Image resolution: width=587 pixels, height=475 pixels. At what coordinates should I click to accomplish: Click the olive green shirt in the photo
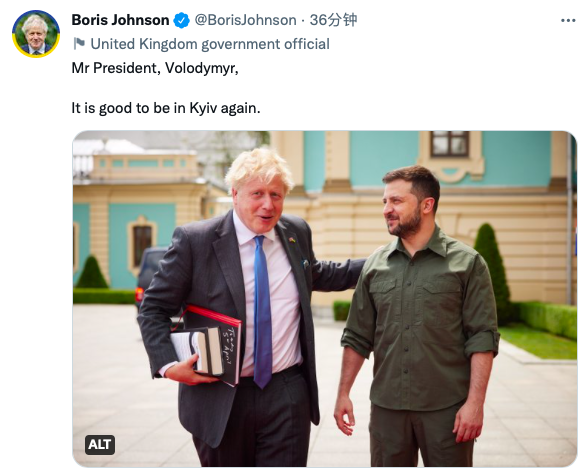pos(420,322)
